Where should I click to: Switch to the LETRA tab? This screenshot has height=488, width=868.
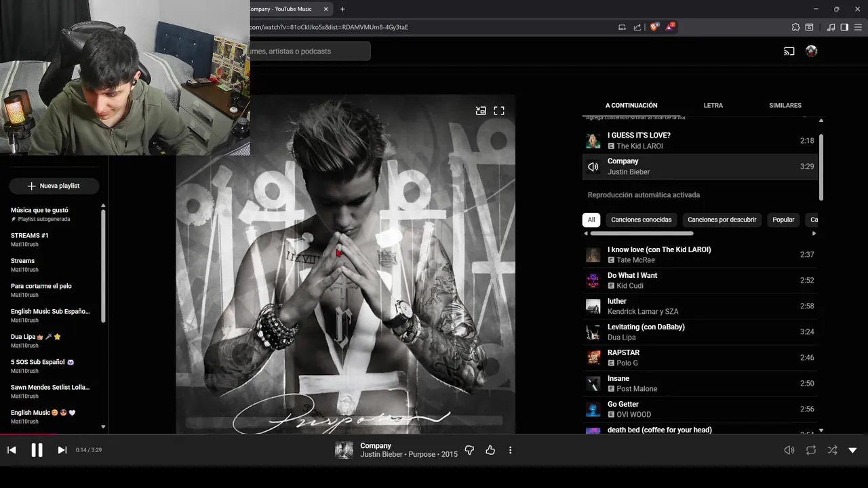point(713,106)
